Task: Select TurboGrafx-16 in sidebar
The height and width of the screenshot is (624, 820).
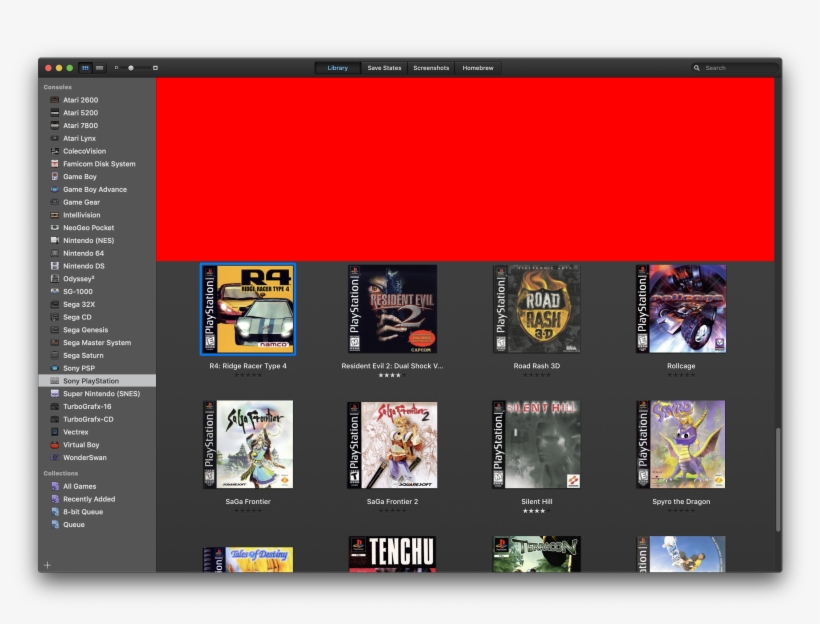Action: (x=97, y=406)
